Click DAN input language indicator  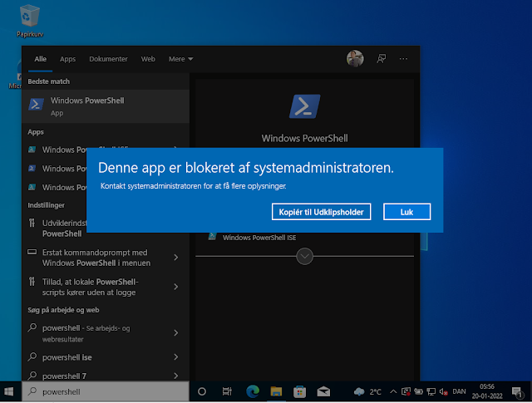point(459,392)
